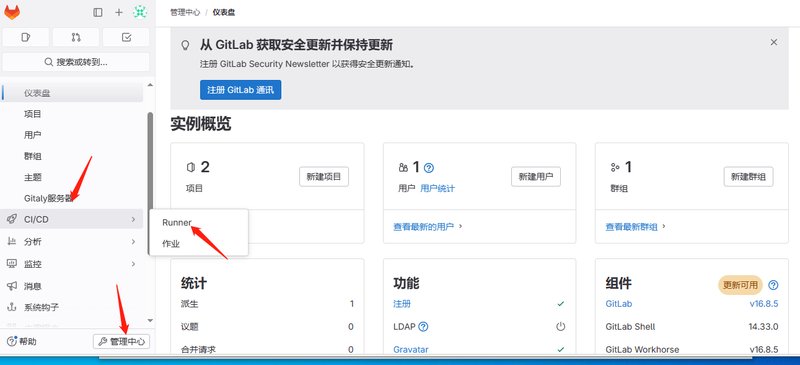Screen dimensions: 800x365
Task: Click the LDAP help question icon
Action: pyautogui.click(x=423, y=327)
